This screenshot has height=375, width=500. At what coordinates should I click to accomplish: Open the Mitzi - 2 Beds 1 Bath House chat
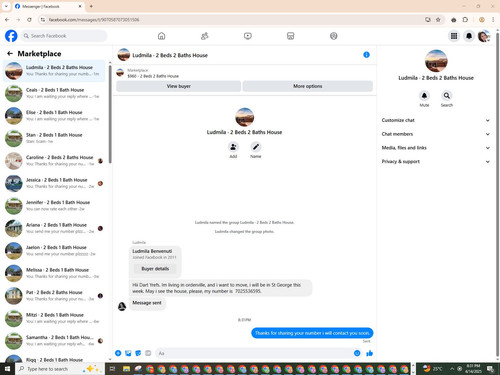point(54,318)
